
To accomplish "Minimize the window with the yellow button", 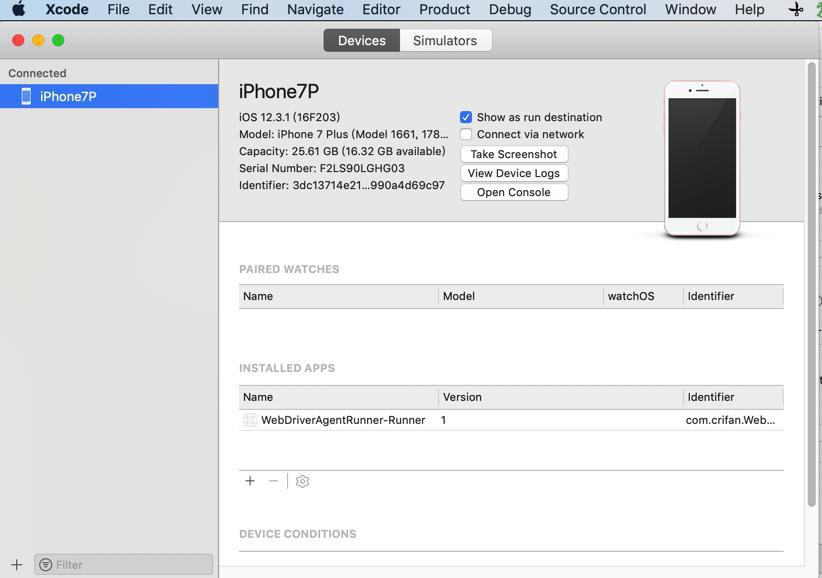I will click(x=38, y=40).
